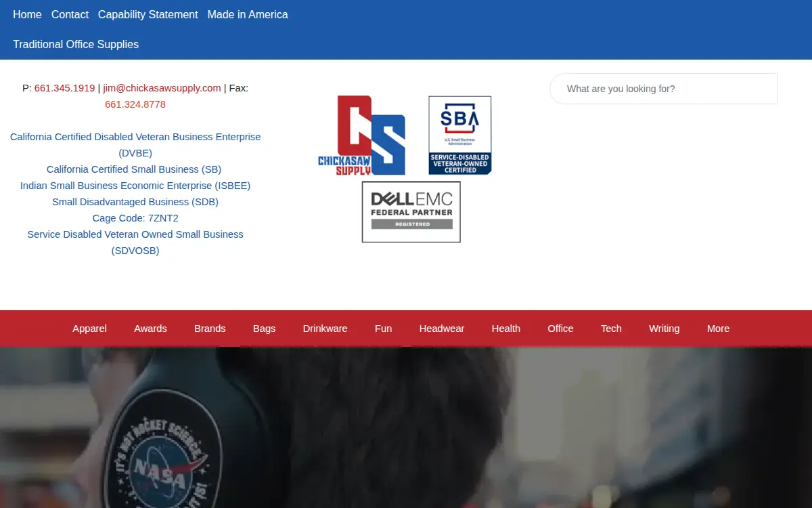Focus the 'What are you looking for?' search box
This screenshot has height=508, width=812.
[664, 89]
